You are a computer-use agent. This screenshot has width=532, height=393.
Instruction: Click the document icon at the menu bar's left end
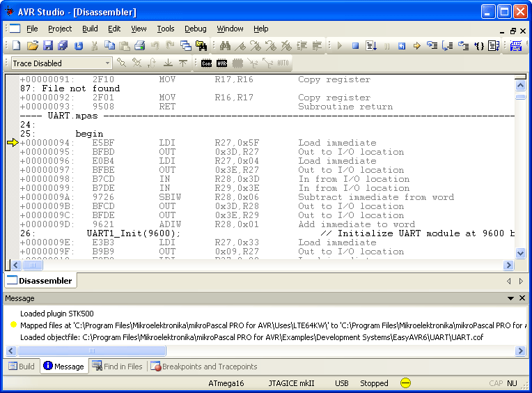click(x=15, y=29)
